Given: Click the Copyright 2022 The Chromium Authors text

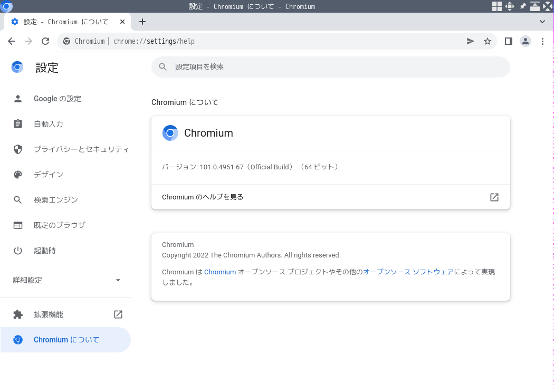Looking at the screenshot, I should coord(251,255).
